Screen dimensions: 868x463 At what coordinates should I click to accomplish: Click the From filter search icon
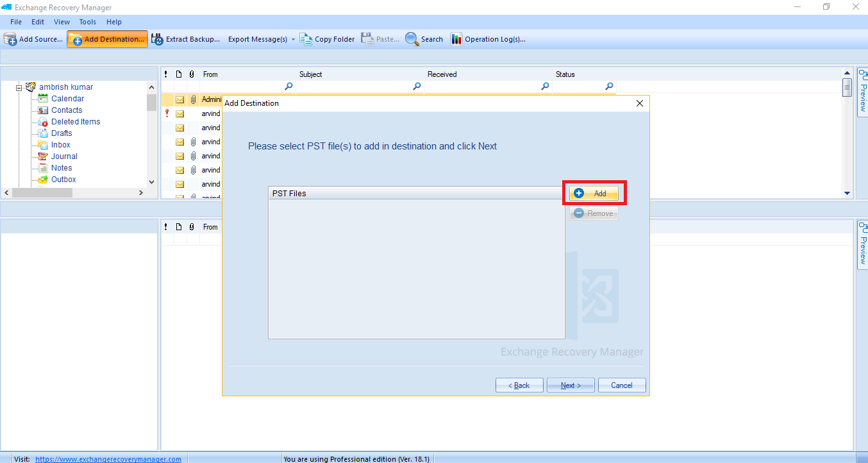coord(288,87)
